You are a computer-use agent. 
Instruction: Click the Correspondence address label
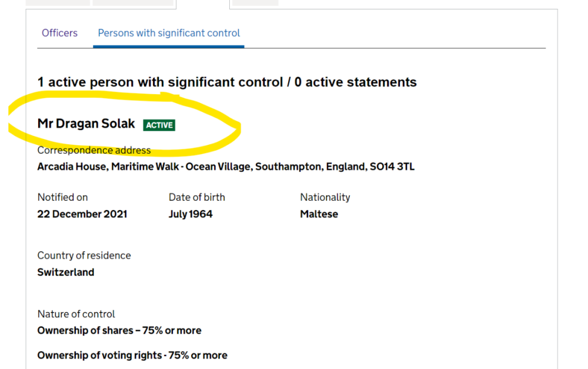pos(94,150)
